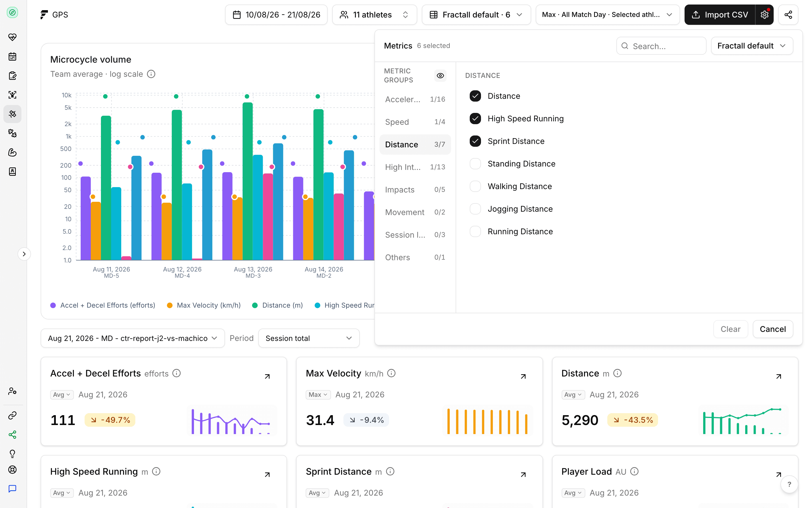Uncheck High Speed Running checkbox
812x508 pixels.
475,119
